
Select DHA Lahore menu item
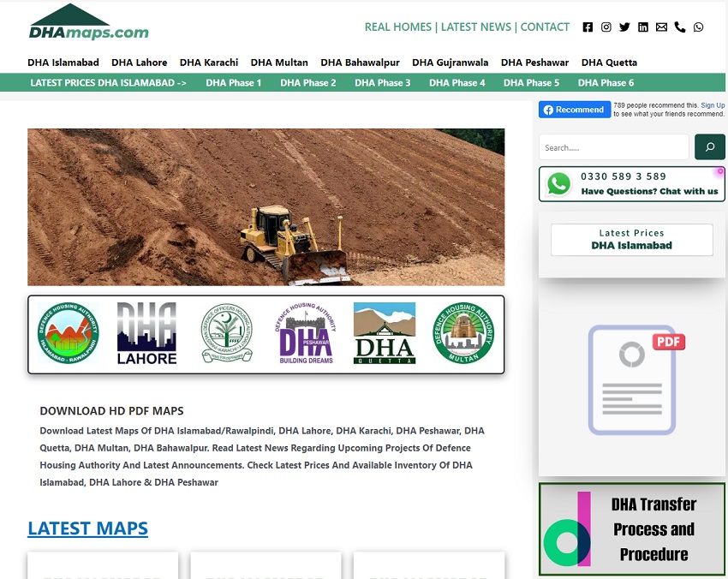click(x=140, y=63)
